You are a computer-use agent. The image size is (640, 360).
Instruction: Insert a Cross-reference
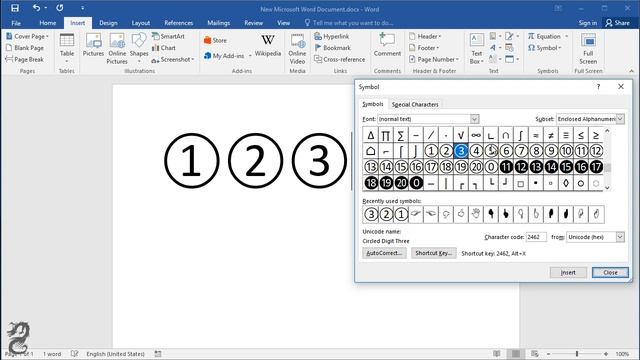340,59
